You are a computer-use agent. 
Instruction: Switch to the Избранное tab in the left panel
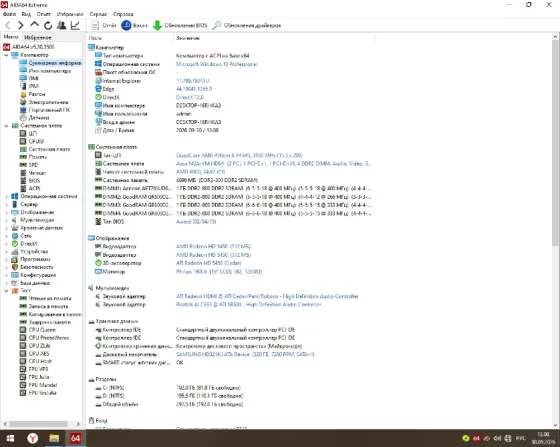click(x=38, y=37)
